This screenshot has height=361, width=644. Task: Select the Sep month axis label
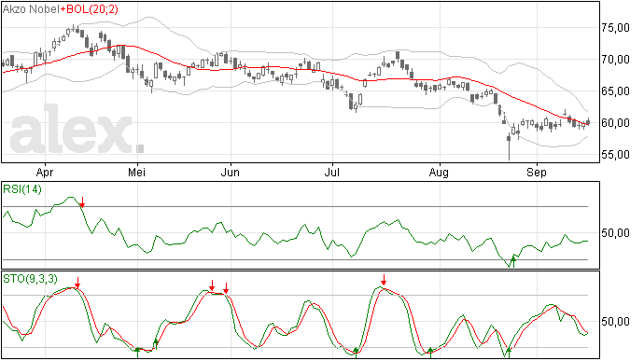tap(537, 173)
